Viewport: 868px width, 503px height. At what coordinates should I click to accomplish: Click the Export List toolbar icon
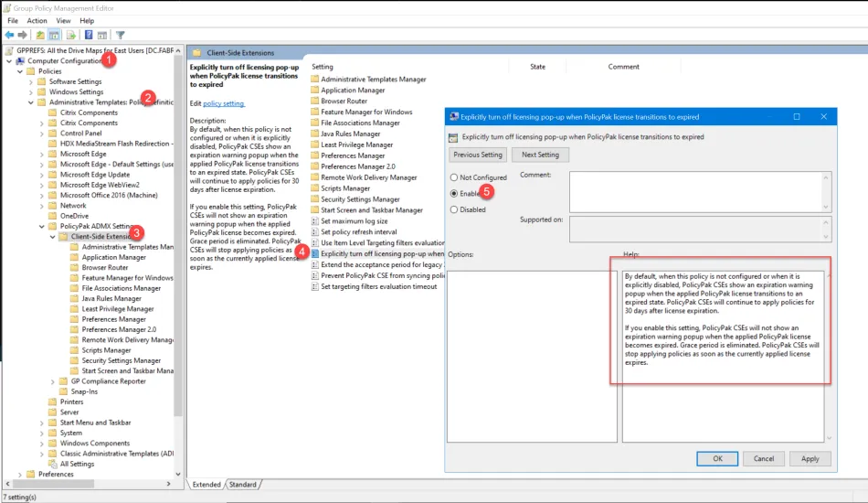(70, 35)
